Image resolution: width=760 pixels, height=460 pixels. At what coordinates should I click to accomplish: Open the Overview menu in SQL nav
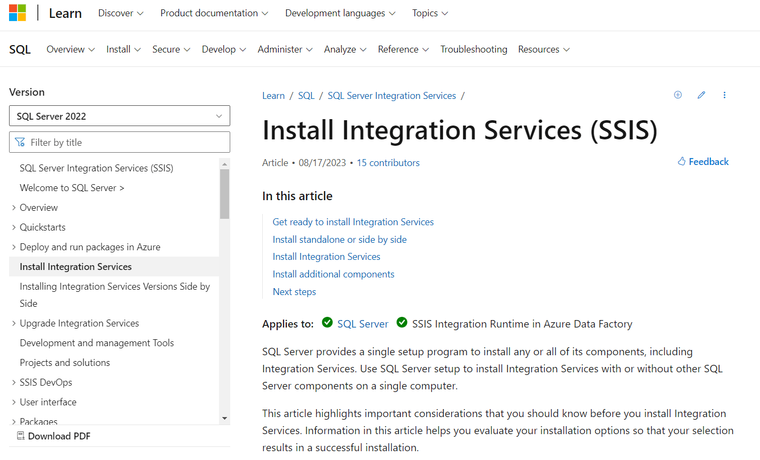tap(70, 49)
